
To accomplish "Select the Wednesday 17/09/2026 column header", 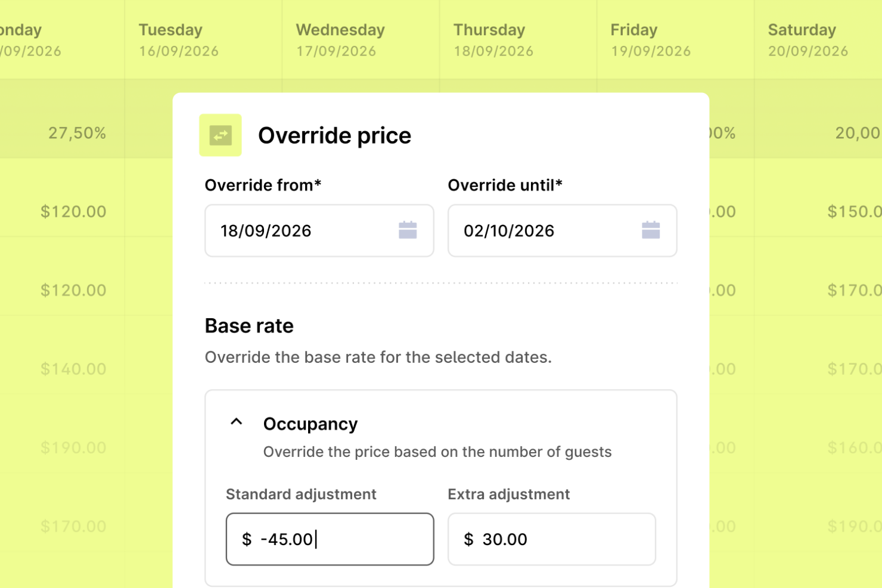I will 361,39.
